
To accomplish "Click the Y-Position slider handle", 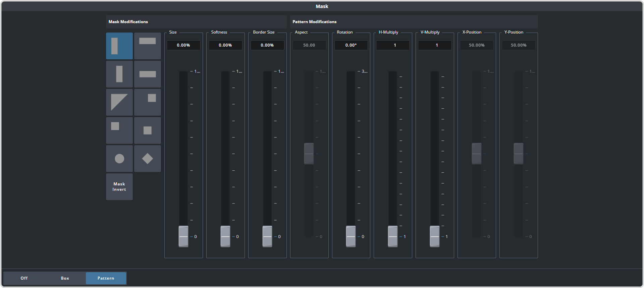I will (519, 154).
